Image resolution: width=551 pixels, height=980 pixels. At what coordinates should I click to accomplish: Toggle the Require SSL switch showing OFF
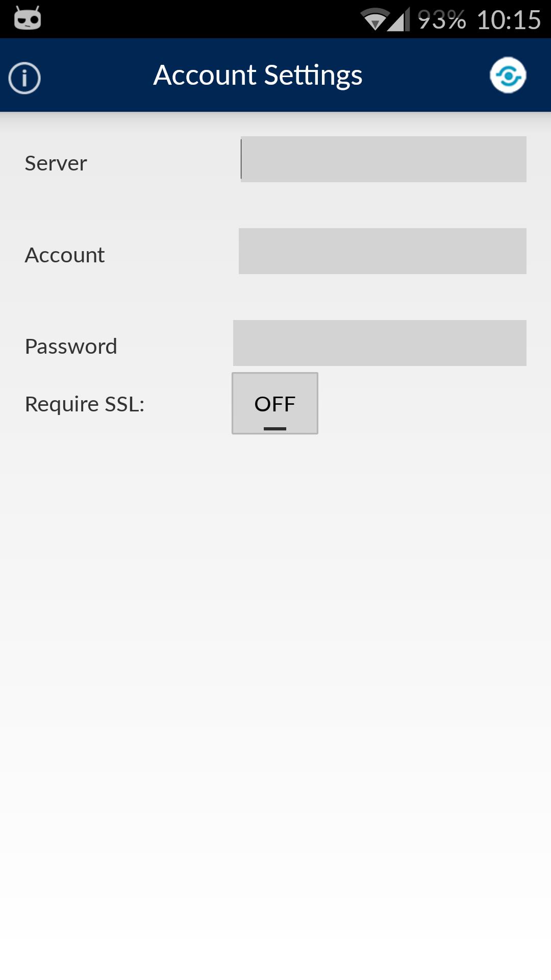(275, 403)
